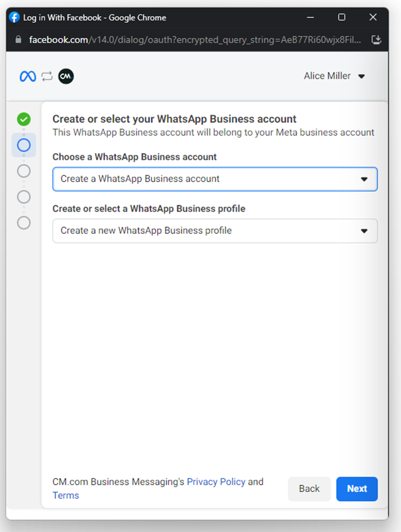Click the green completed step checkmark
The width and height of the screenshot is (401, 532).
[x=24, y=119]
